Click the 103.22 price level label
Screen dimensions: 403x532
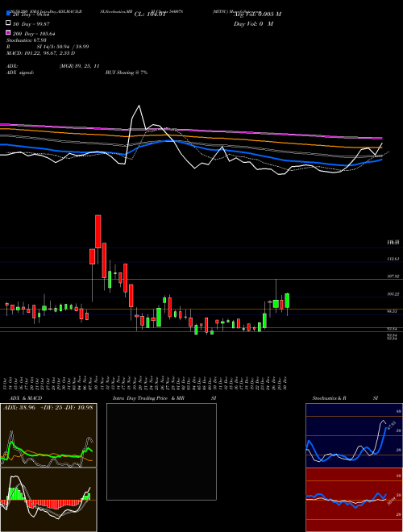[393, 294]
